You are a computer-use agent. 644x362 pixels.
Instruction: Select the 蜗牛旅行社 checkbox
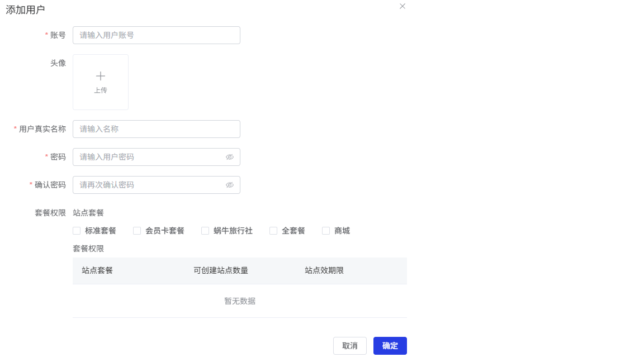[x=205, y=231]
